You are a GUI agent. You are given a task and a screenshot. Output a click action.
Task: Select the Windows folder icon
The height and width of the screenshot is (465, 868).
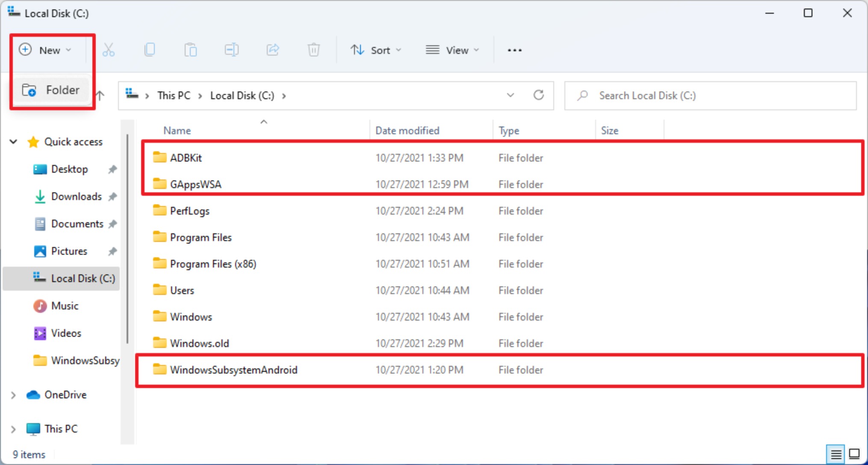click(159, 316)
